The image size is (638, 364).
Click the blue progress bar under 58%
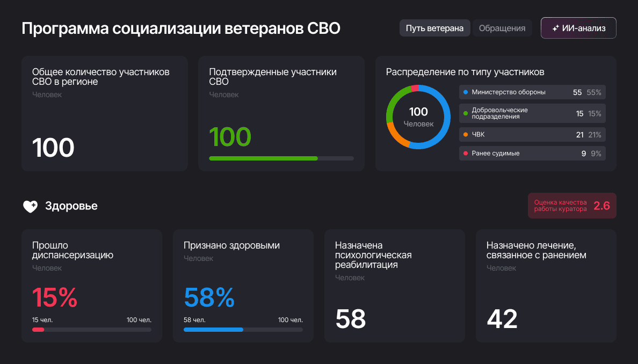click(x=213, y=330)
